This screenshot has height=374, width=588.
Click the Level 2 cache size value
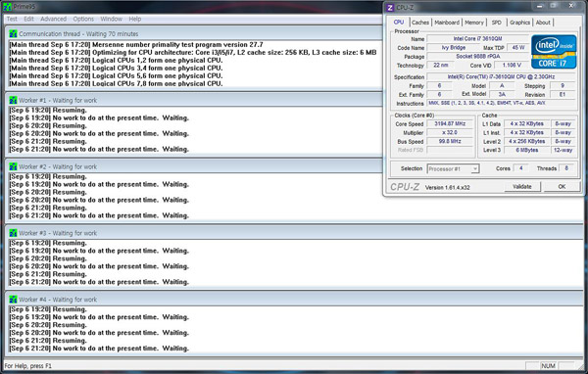click(x=526, y=141)
